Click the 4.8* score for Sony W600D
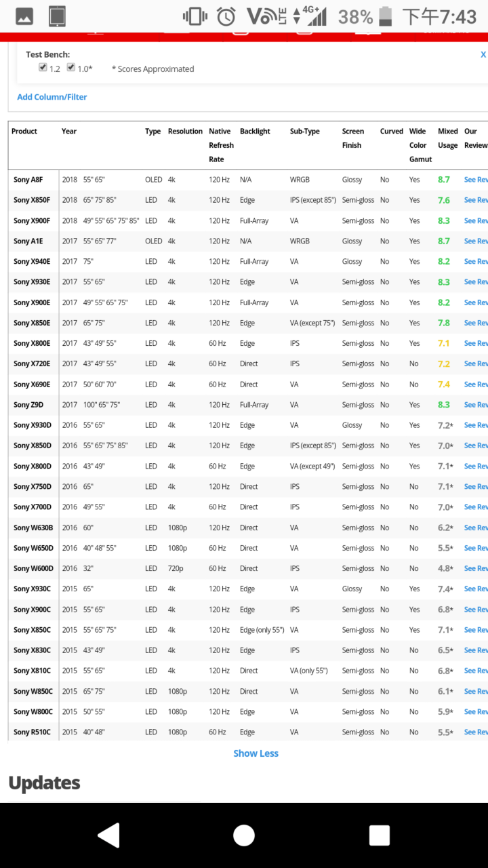This screenshot has width=488, height=868. point(446,568)
